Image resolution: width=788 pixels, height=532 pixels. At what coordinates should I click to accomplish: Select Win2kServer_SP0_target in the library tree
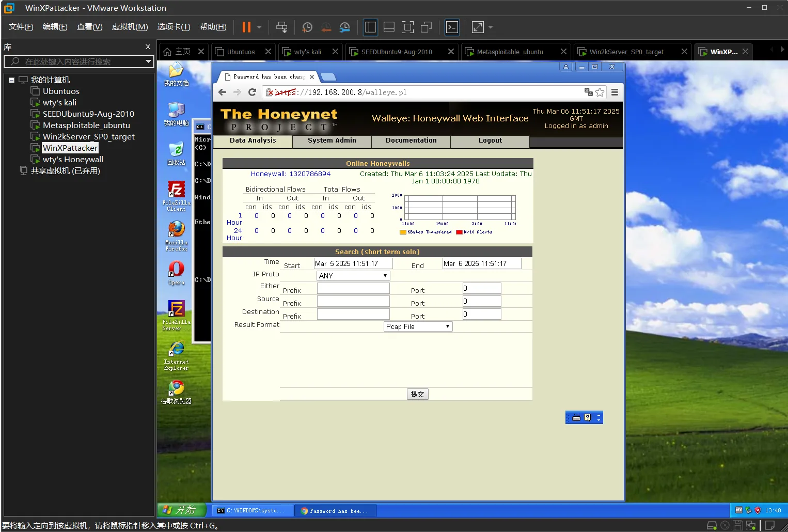point(88,137)
